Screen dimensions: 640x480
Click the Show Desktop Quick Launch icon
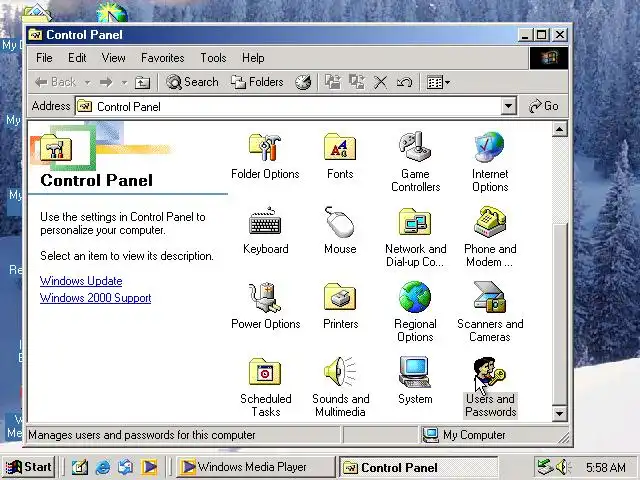pyautogui.click(x=80, y=467)
